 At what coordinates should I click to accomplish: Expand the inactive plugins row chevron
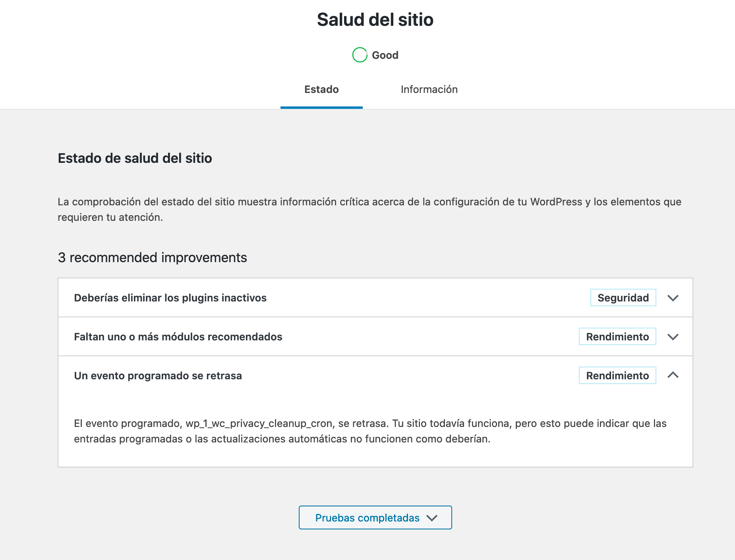pyautogui.click(x=673, y=298)
